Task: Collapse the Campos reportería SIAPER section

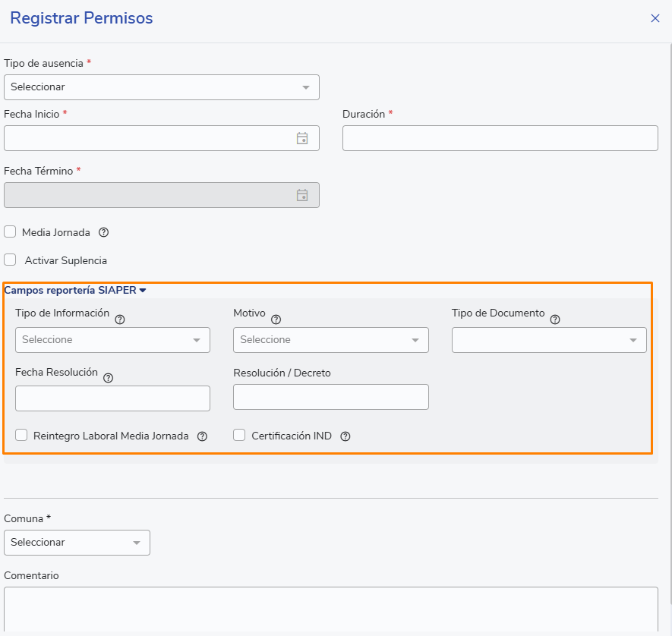Action: (74, 290)
